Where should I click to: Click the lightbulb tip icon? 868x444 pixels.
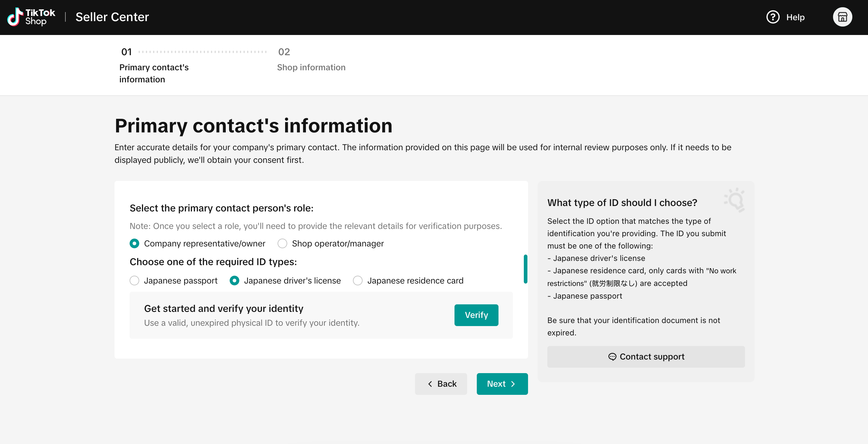pos(735,200)
